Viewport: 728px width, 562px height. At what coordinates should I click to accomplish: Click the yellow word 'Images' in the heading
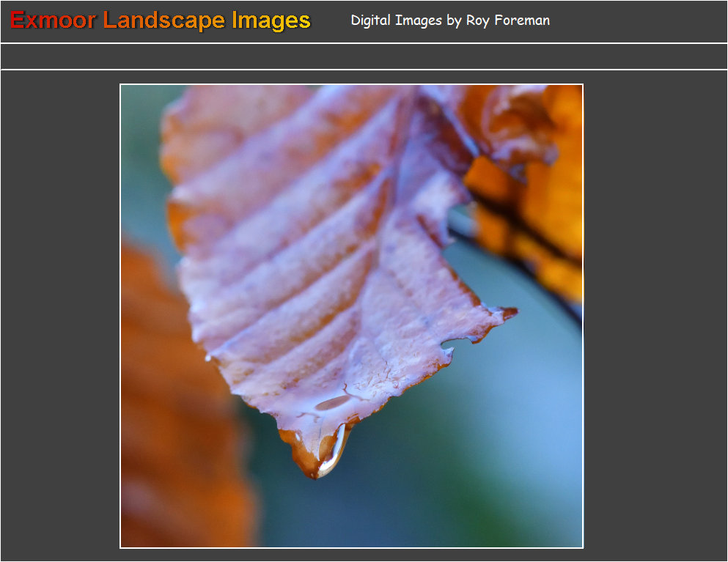coord(271,21)
